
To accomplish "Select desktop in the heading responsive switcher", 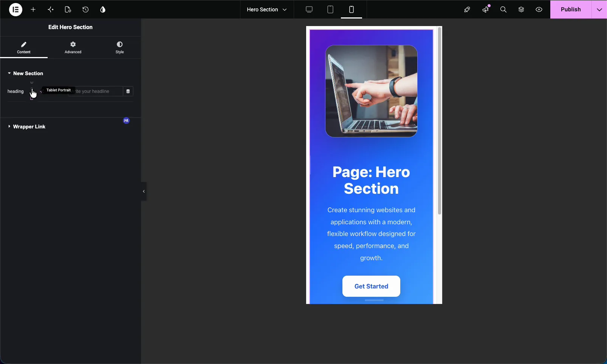I will (32, 82).
